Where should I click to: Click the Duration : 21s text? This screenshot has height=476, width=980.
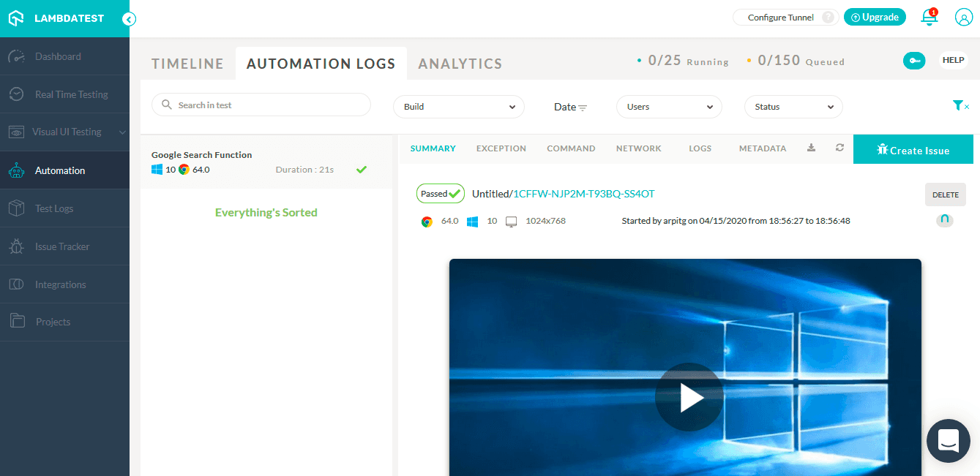pos(304,170)
